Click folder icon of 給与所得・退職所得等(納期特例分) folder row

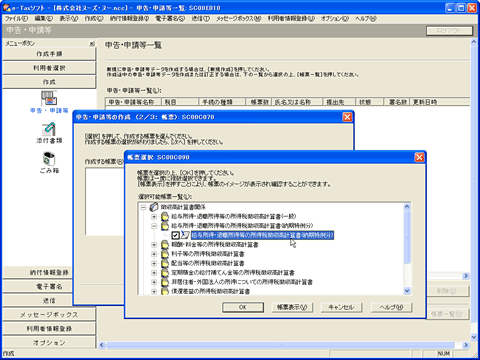165,226
